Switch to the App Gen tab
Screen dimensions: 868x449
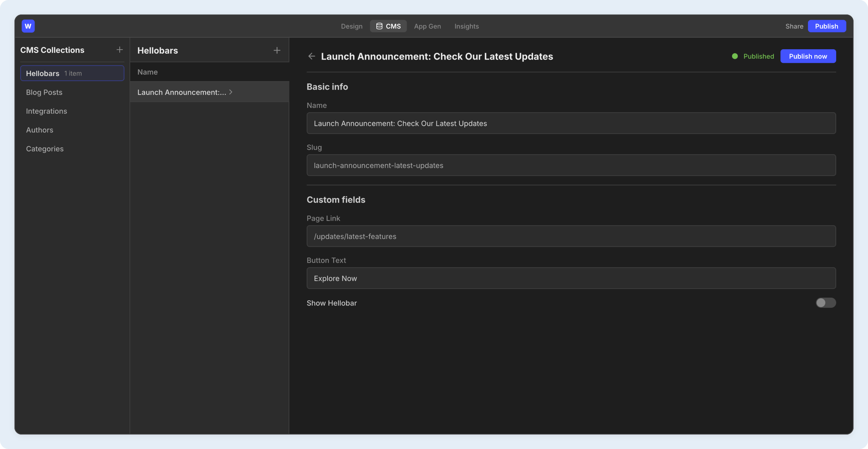[427, 26]
